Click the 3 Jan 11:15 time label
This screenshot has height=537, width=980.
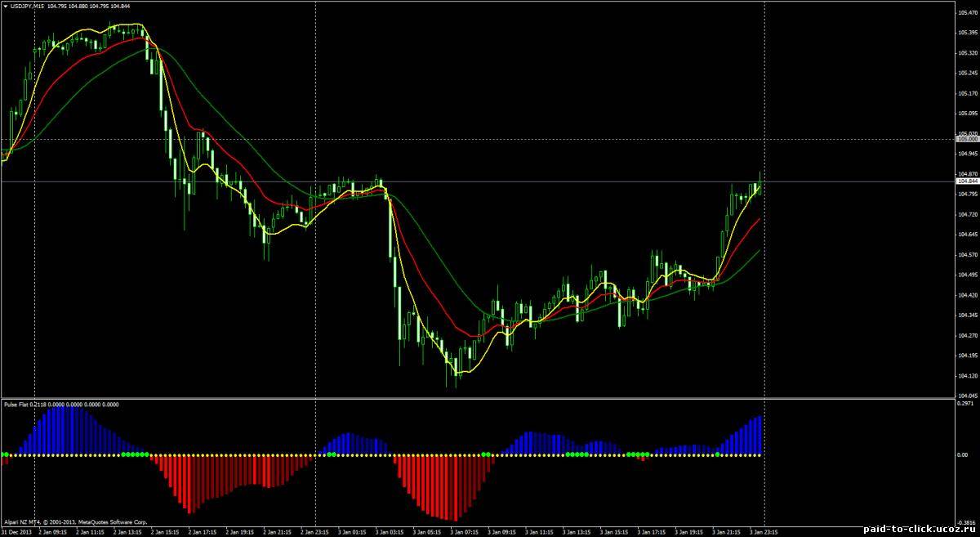tap(539, 530)
